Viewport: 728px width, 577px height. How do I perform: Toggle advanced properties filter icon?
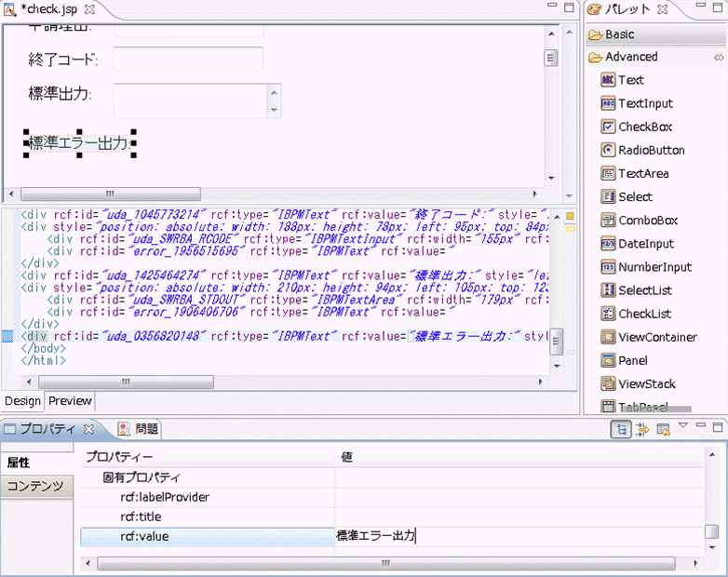(641, 429)
